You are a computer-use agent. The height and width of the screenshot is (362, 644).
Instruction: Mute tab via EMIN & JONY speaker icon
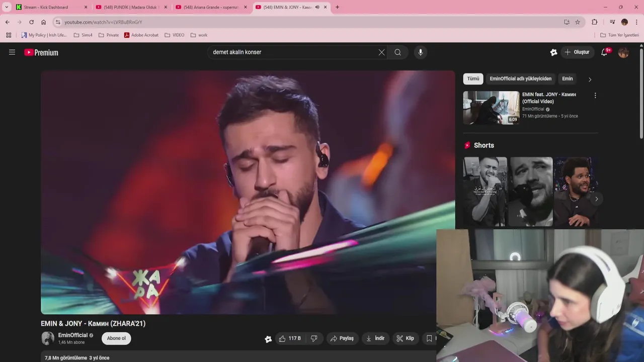tap(317, 7)
